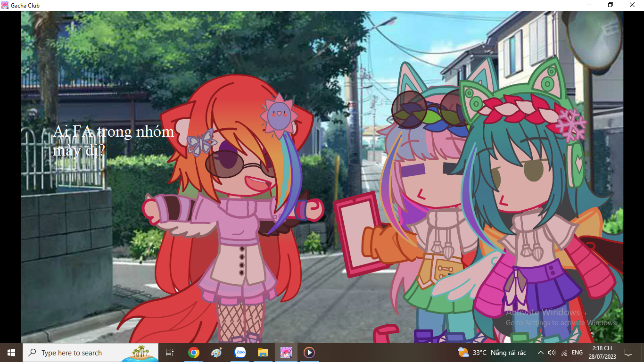Open the volume speaker control

click(x=552, y=353)
